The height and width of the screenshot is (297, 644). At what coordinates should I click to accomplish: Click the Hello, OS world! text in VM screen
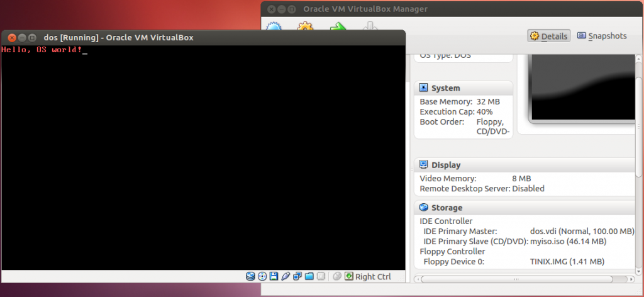tap(42, 50)
